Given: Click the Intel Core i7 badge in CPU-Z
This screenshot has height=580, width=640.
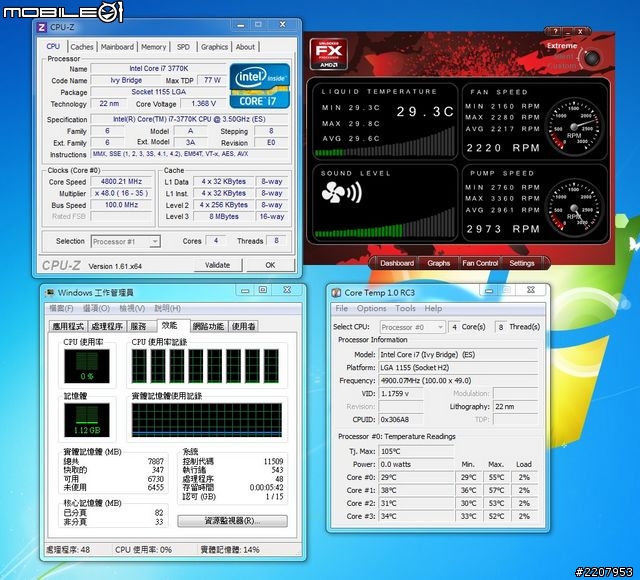Looking at the screenshot, I should (260, 86).
